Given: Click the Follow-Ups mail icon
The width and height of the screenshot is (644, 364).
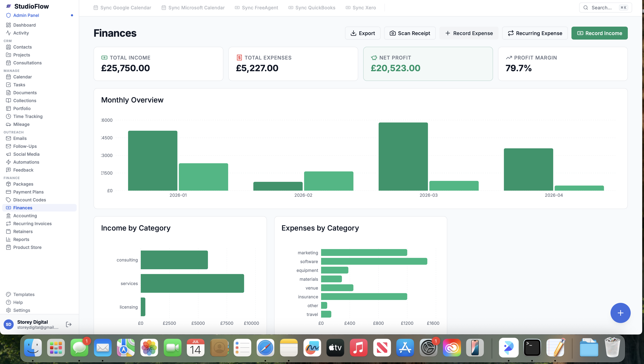Looking at the screenshot, I should [x=8, y=146].
